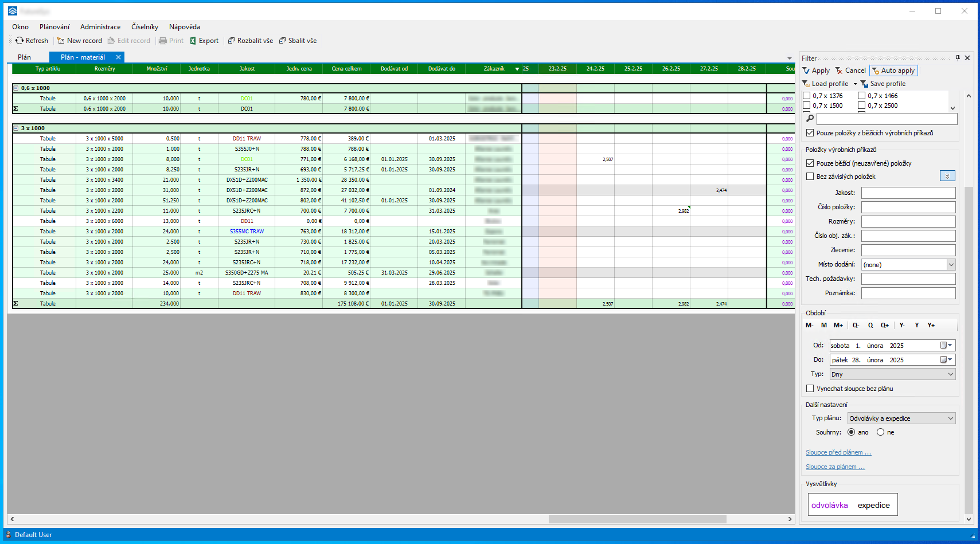This screenshot has height=544, width=980.
Task: Open the Plánování menu
Action: (x=54, y=27)
